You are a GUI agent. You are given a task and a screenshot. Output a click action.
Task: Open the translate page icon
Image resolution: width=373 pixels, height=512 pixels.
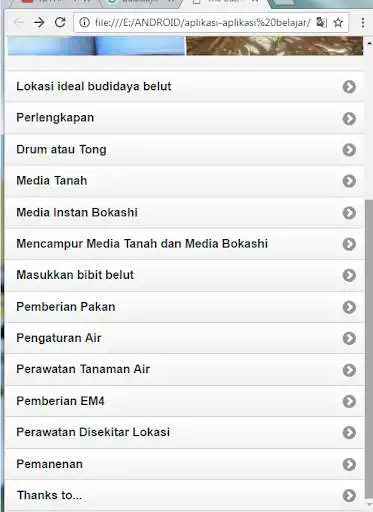tap(321, 22)
